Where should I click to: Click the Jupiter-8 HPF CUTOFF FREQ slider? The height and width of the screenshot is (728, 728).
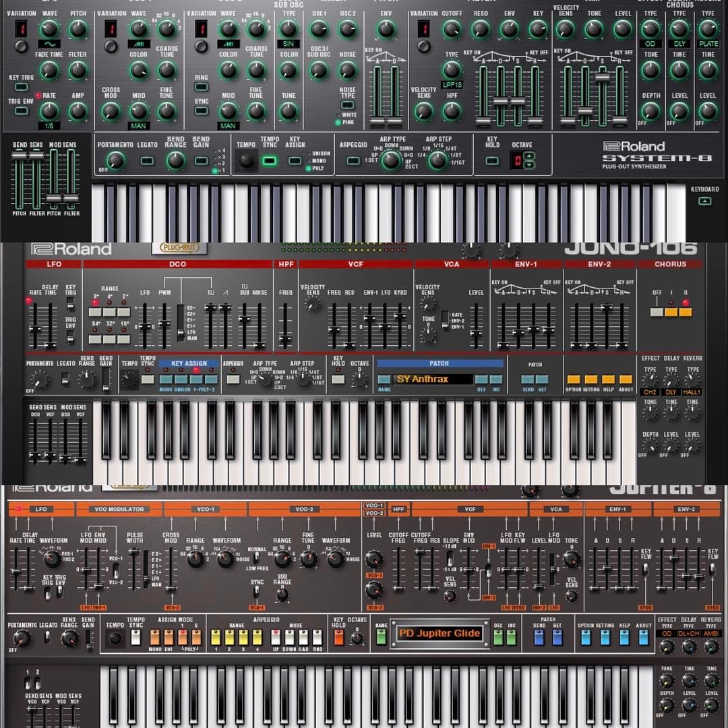[398, 570]
